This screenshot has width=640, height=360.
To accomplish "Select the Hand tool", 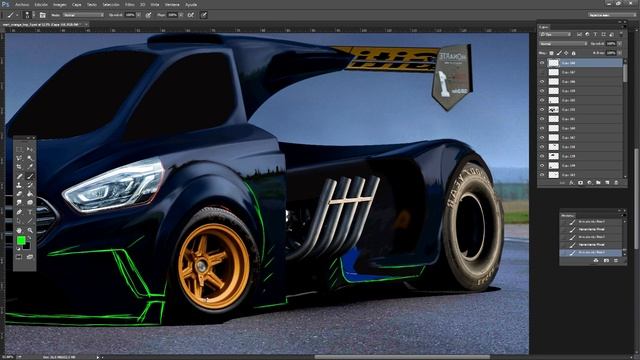I will [19, 231].
